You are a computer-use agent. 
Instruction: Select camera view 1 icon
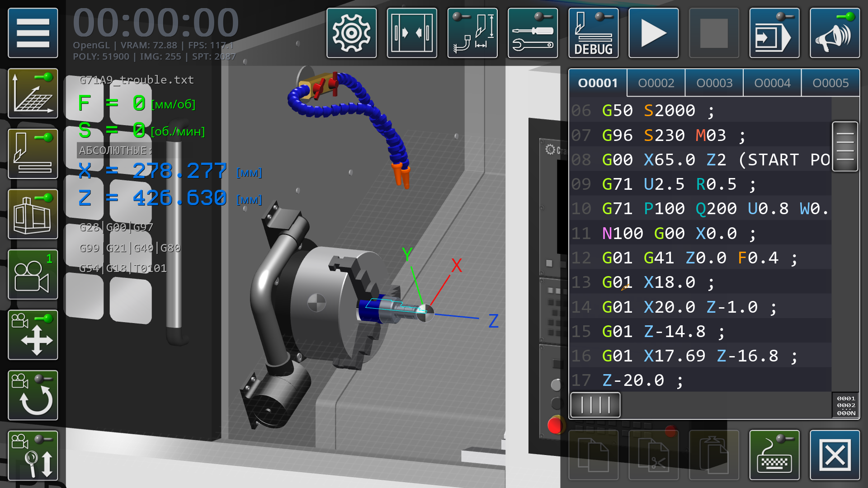[33, 275]
